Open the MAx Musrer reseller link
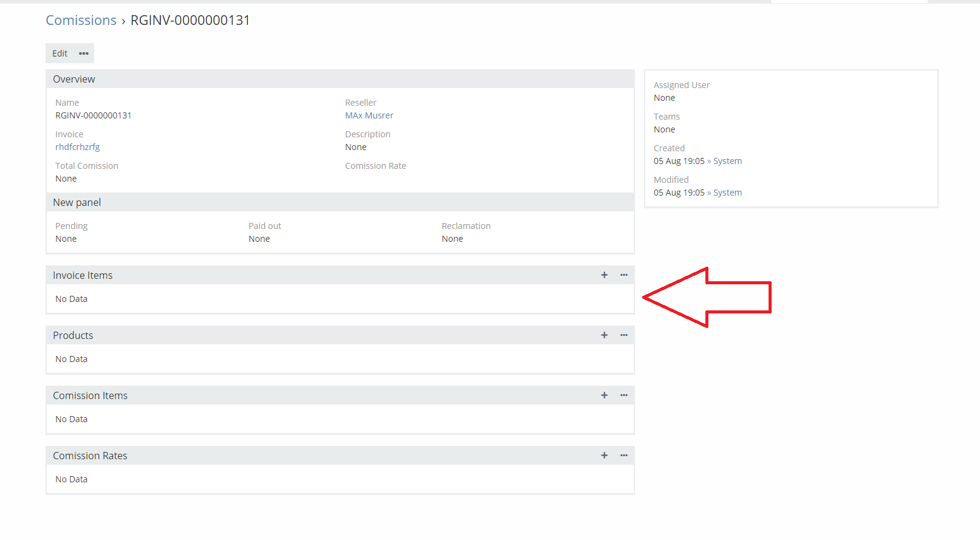This screenshot has height=540, width=980. pos(369,115)
